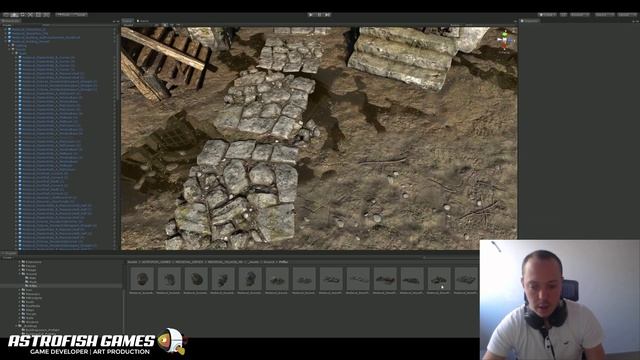Select the Hand tool in Unity toolbar

(x=6, y=15)
